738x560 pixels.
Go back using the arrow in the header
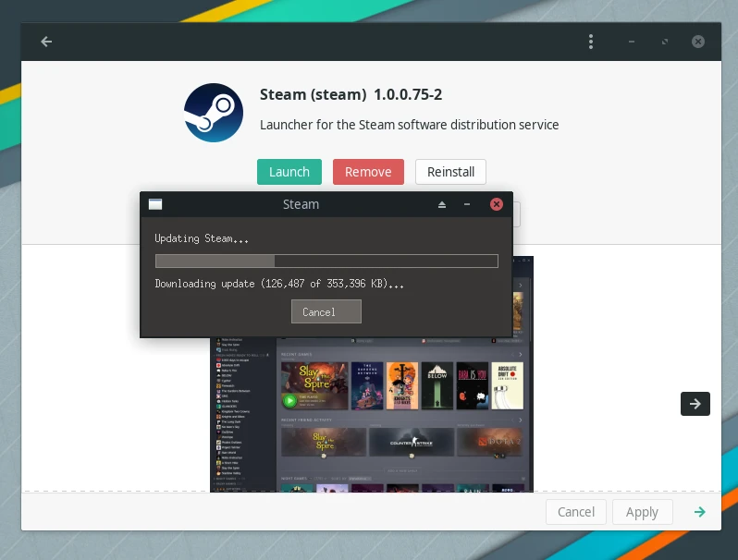46,42
